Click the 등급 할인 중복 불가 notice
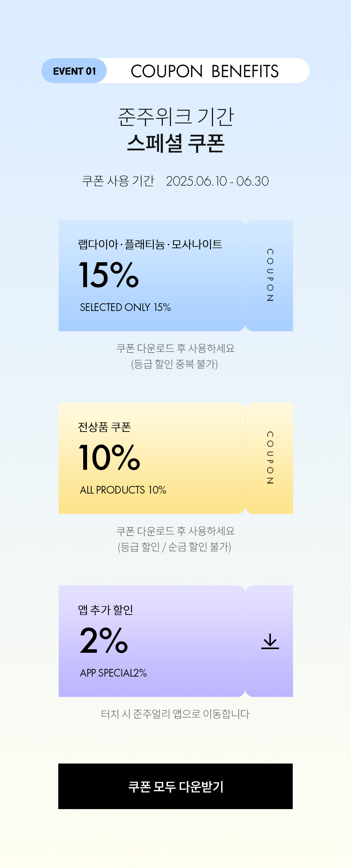351x868 pixels. [174, 364]
